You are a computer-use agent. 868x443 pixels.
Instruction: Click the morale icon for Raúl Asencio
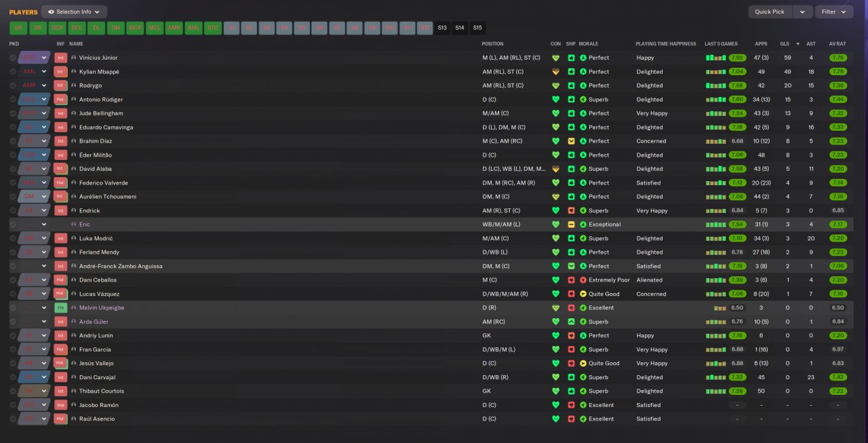(583, 419)
